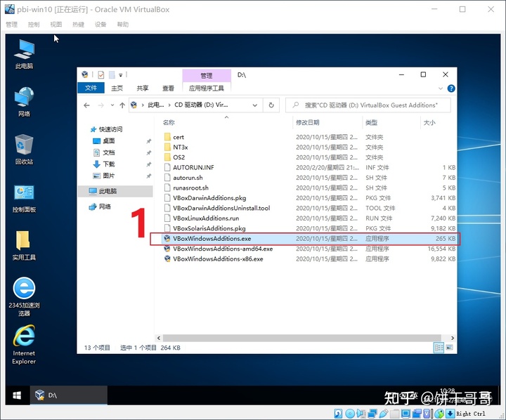Launch Internet Explorer desktop icon
506x420 pixels.
[x=24, y=345]
